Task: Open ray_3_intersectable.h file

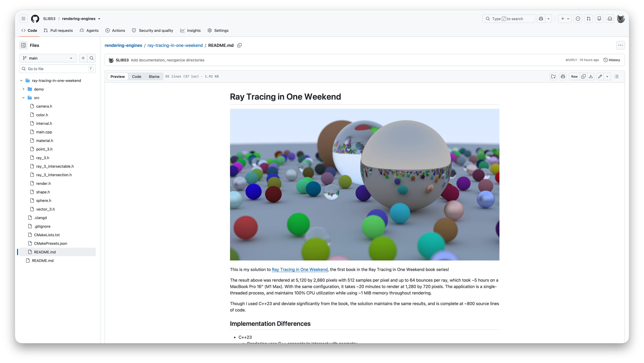Action: click(55, 166)
